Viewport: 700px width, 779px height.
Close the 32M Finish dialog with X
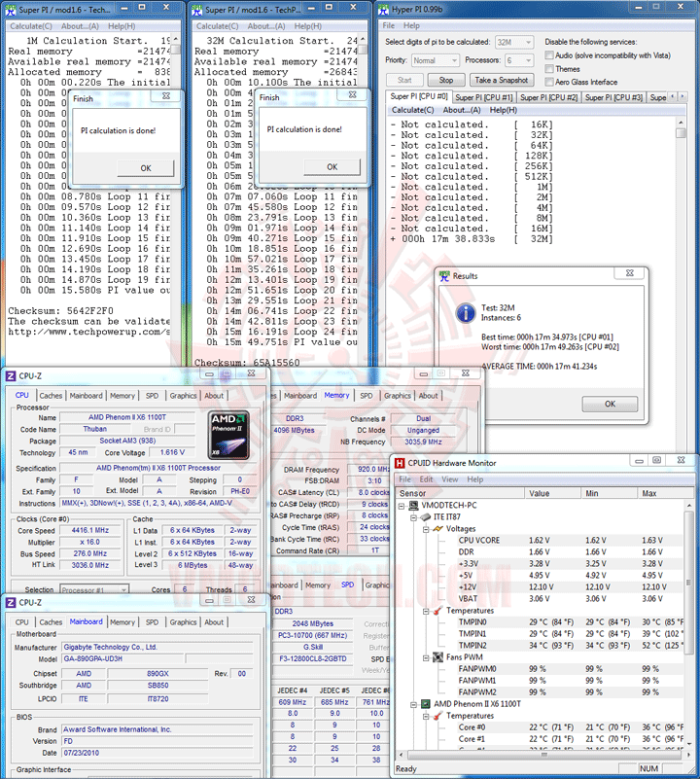pyautogui.click(x=352, y=94)
